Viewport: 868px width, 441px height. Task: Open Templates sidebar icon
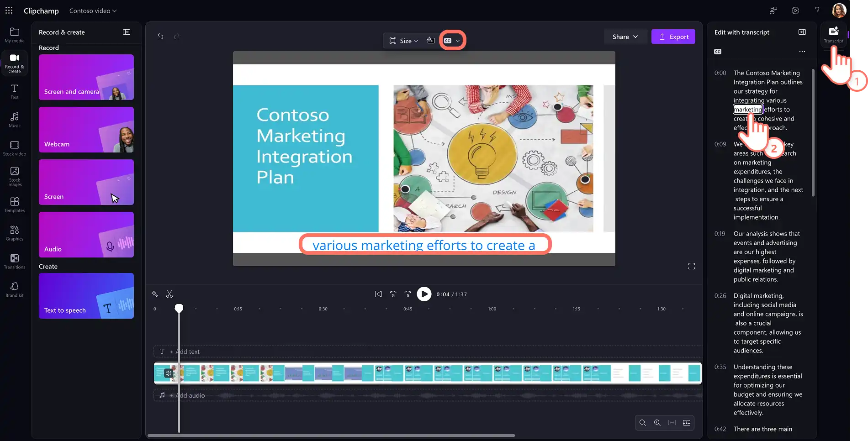15,205
